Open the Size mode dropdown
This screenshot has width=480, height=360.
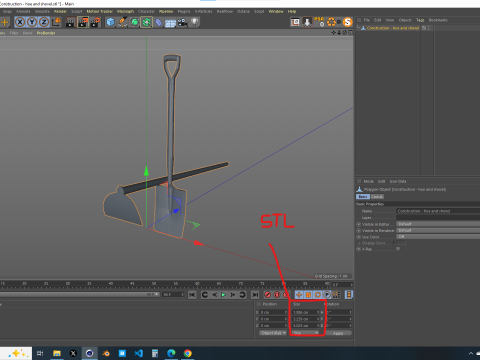tap(306, 333)
